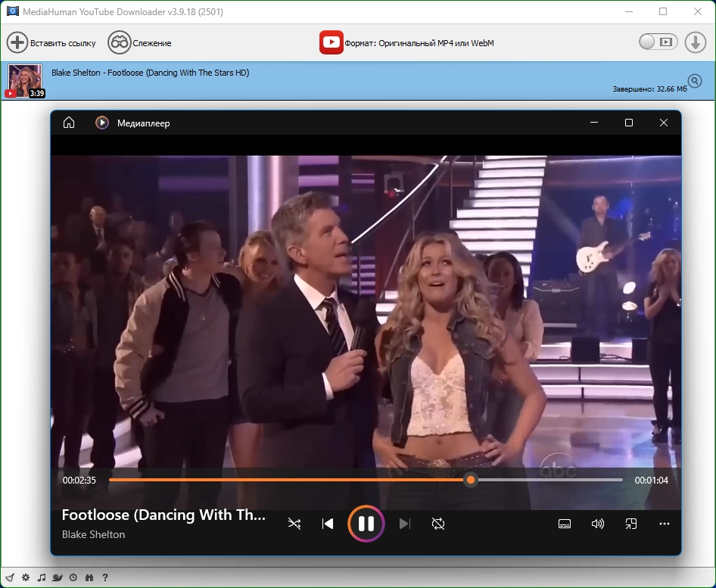Viewport: 716px width, 588px height.
Task: Open subtitles and captions menu
Action: click(x=565, y=524)
